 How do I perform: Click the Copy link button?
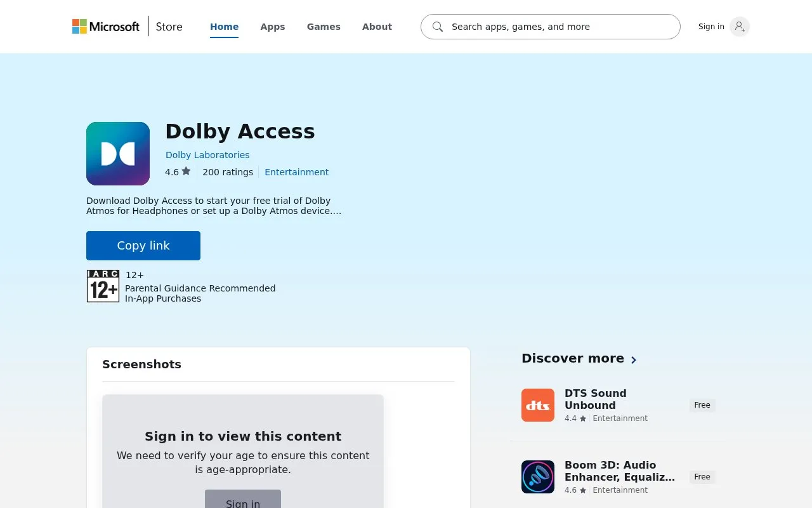click(x=143, y=246)
